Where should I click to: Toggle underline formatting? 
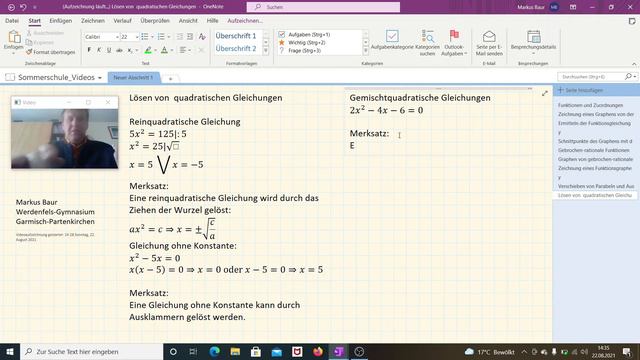point(109,50)
